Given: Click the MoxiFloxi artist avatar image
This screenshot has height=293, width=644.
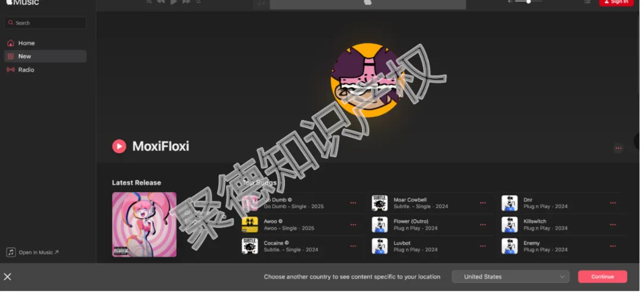Looking at the screenshot, I should [367, 80].
